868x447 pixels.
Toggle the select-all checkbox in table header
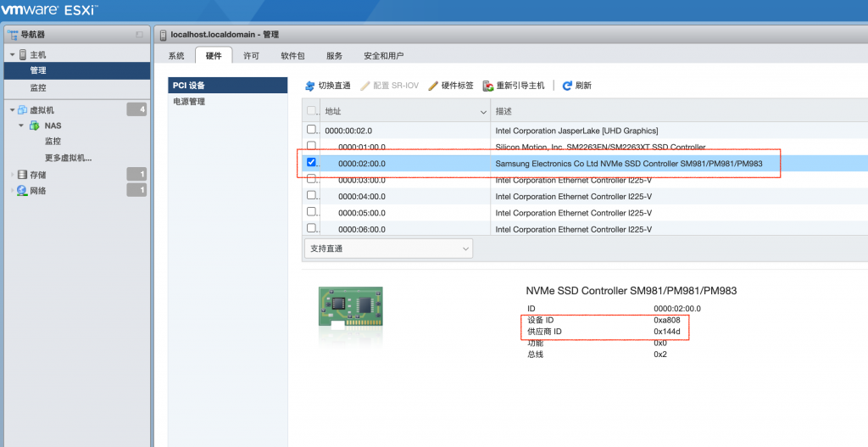[x=312, y=111]
